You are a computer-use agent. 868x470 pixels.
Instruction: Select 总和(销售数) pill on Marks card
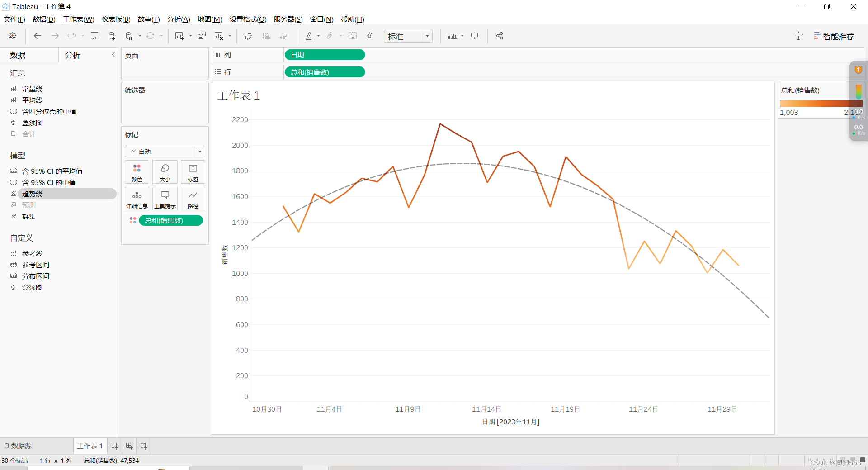click(170, 220)
